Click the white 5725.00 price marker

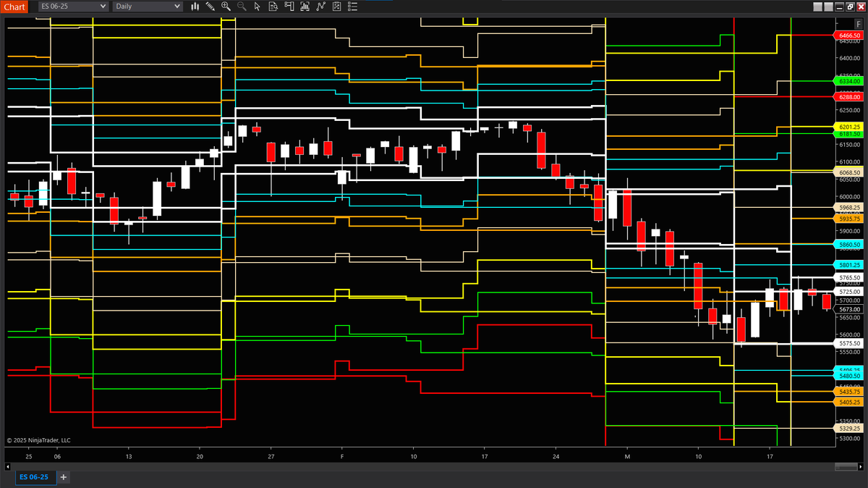tap(848, 291)
